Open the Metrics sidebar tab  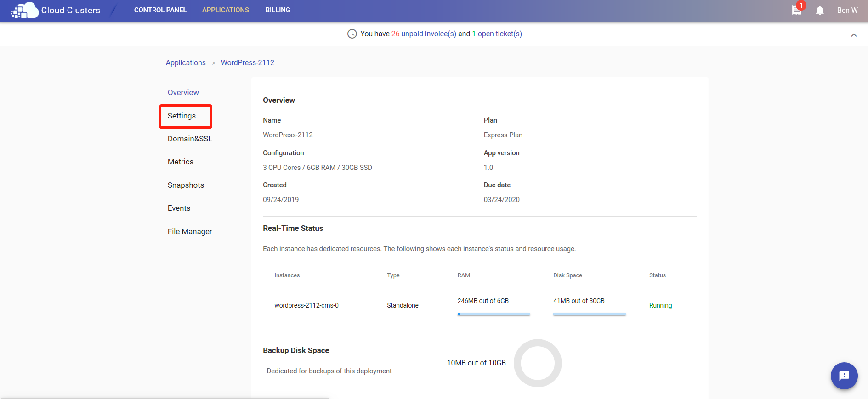click(181, 162)
